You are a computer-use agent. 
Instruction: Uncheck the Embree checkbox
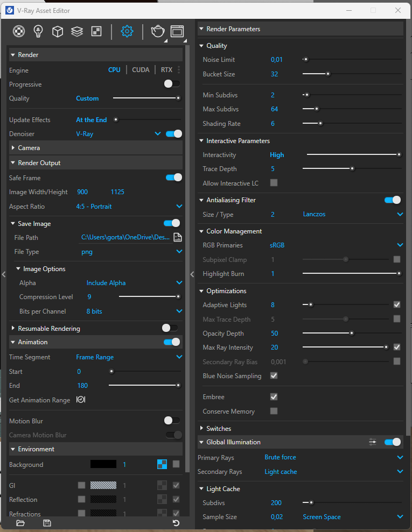274,396
